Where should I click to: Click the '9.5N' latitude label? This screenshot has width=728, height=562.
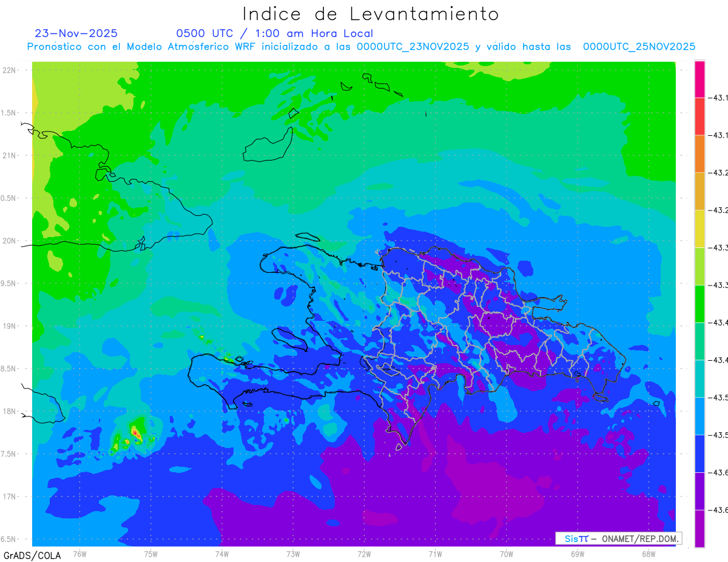[8, 283]
